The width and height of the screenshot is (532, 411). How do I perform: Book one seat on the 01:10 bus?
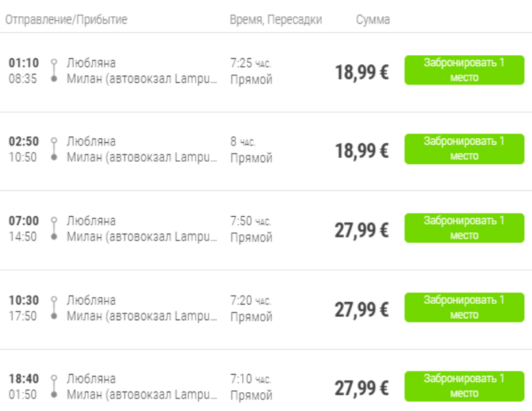click(464, 70)
